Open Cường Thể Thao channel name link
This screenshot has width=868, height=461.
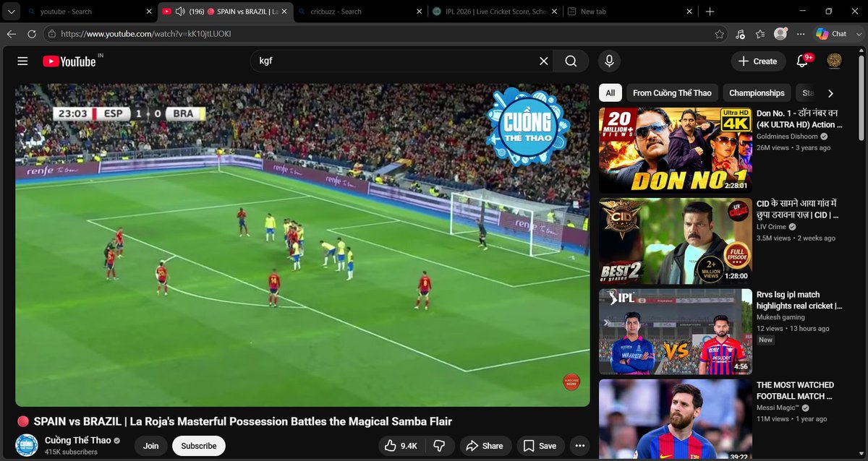77,441
